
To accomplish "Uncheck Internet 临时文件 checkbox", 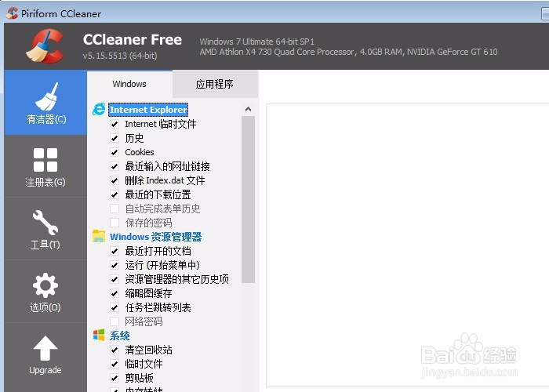I will pyautogui.click(x=115, y=124).
